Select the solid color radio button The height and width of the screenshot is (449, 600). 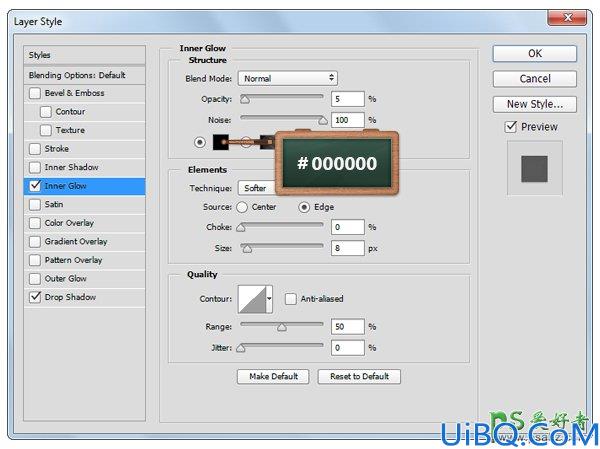(199, 142)
